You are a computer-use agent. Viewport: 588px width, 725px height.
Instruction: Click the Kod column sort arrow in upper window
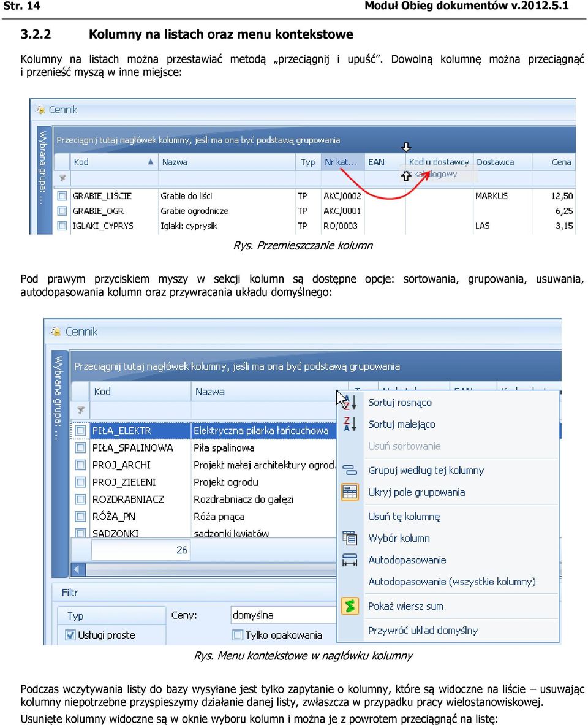coord(151,162)
